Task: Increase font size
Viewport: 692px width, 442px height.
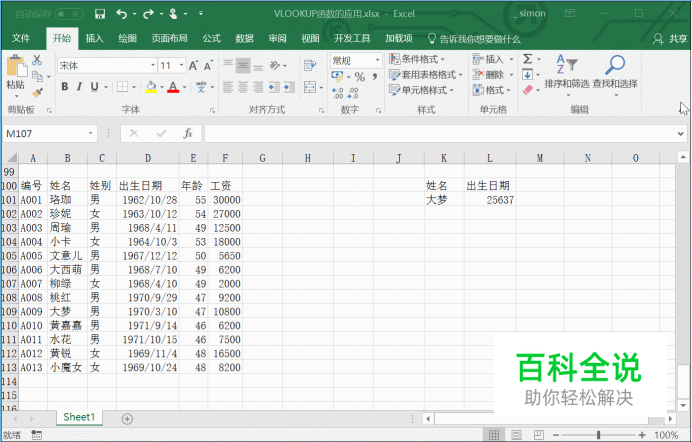Action: coord(193,66)
